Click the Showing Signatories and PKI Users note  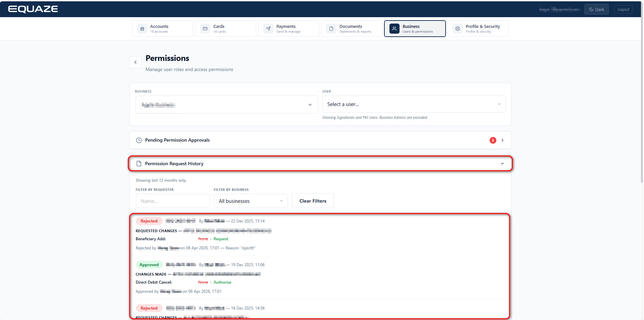pyautogui.click(x=375, y=117)
